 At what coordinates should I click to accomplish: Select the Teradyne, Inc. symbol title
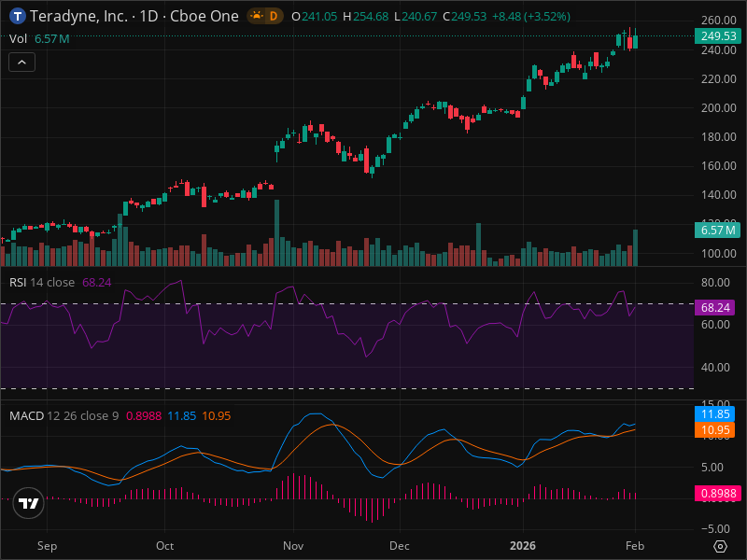point(78,17)
